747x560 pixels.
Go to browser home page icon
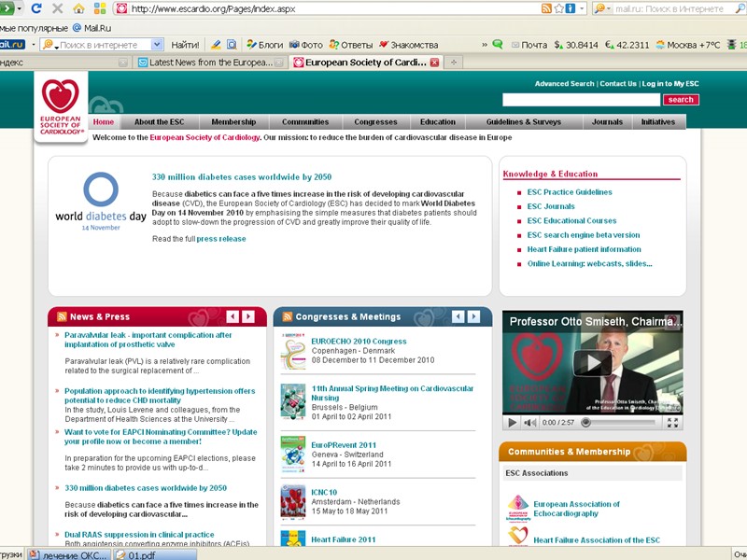point(78,8)
